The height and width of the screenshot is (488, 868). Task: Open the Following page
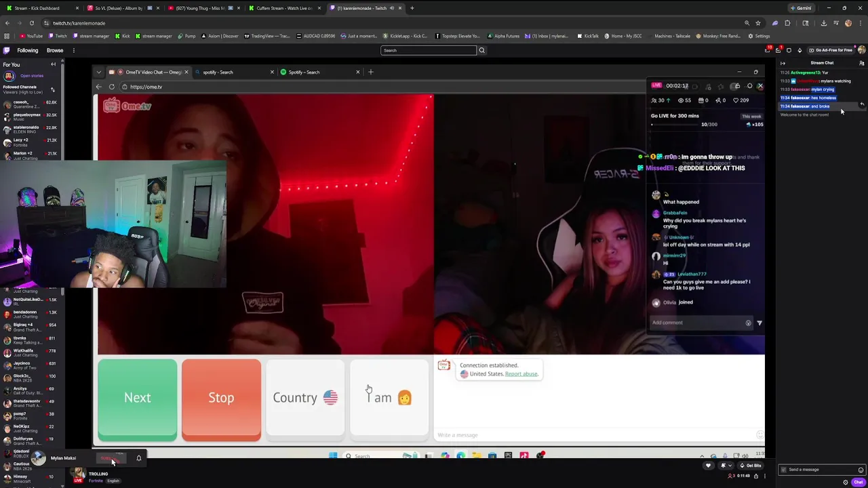(28, 50)
